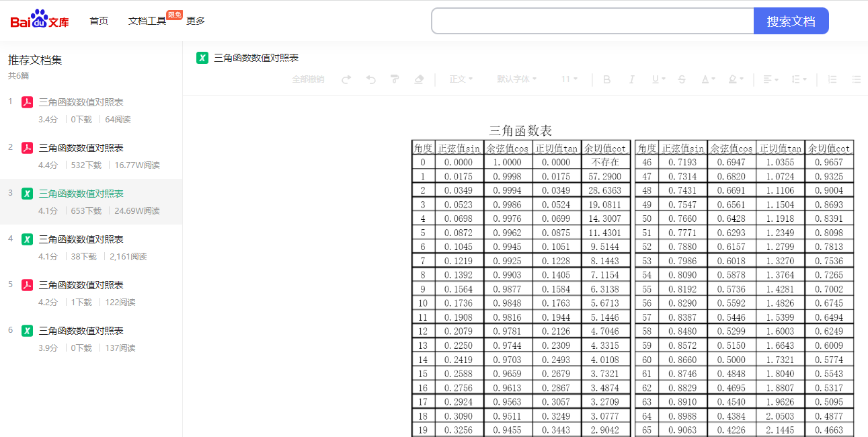Click the 2,161阅读 count text
Screen dimensions: 868x437
coord(128,257)
